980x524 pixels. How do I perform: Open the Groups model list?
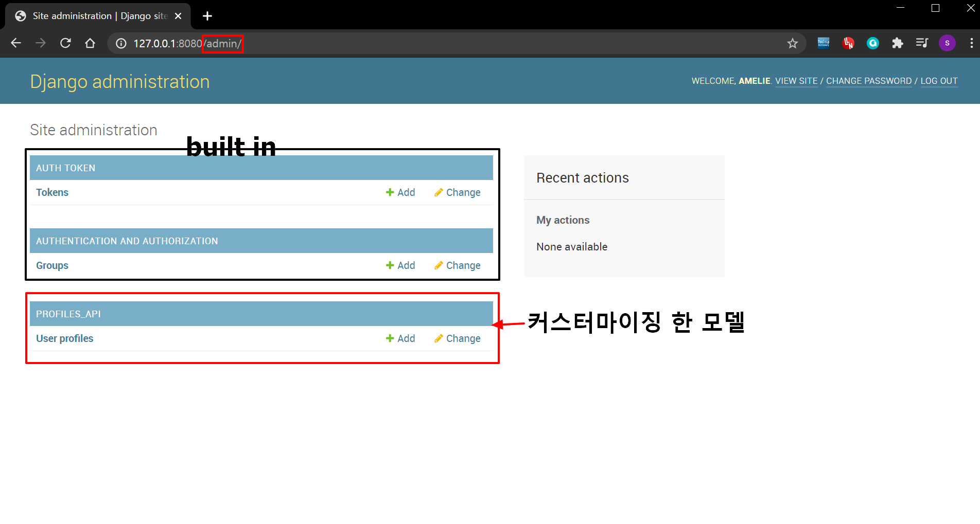coord(52,265)
